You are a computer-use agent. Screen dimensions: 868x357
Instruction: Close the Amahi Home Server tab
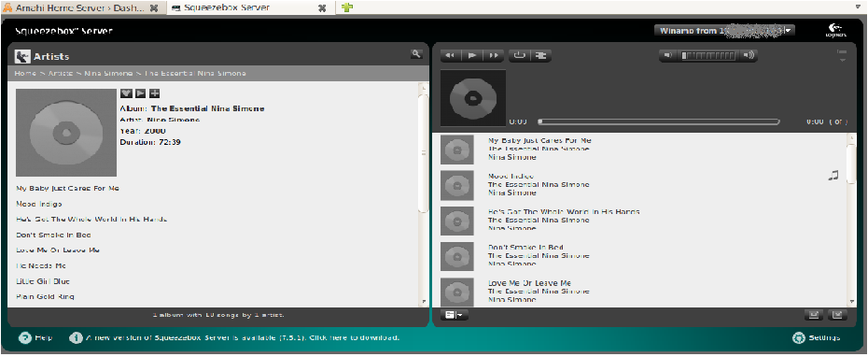point(154,8)
